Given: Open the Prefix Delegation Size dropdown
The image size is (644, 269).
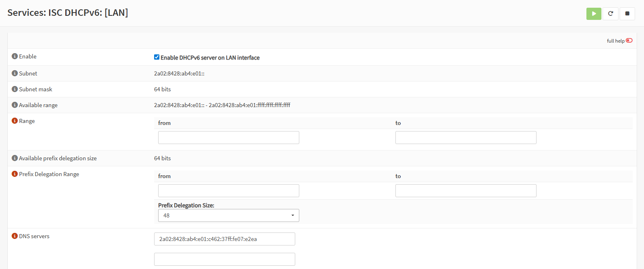Looking at the screenshot, I should (x=229, y=215).
